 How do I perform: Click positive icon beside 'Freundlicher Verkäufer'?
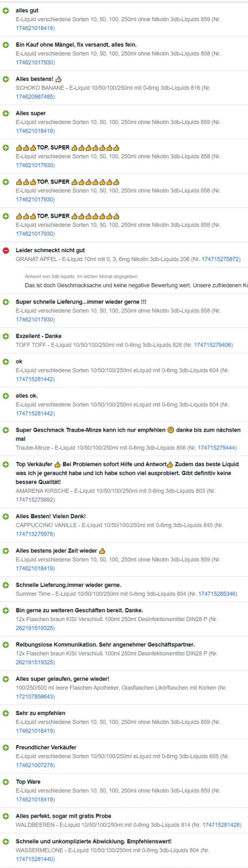tap(6, 748)
